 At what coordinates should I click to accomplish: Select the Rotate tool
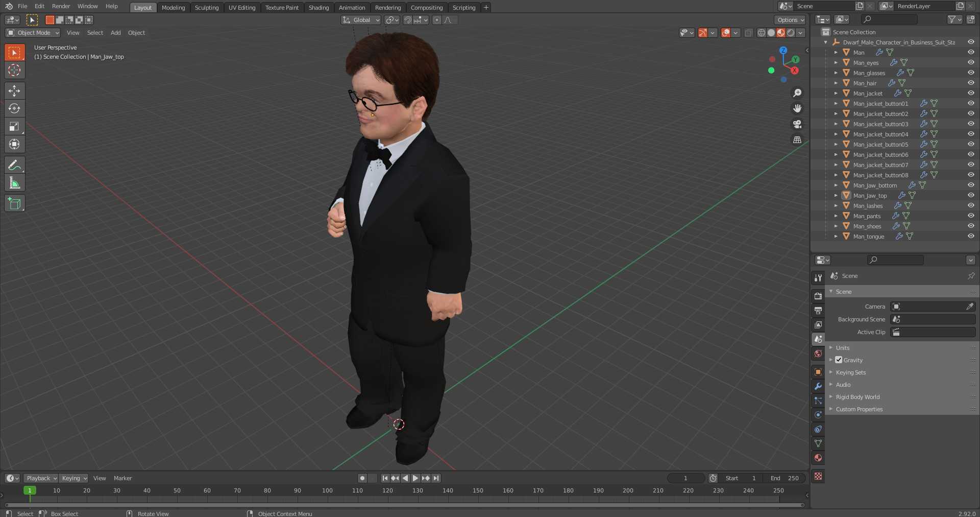point(14,109)
